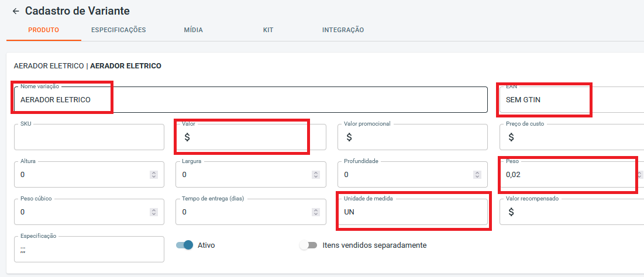
Task: Open the Mídia tab
Action: 193,30
